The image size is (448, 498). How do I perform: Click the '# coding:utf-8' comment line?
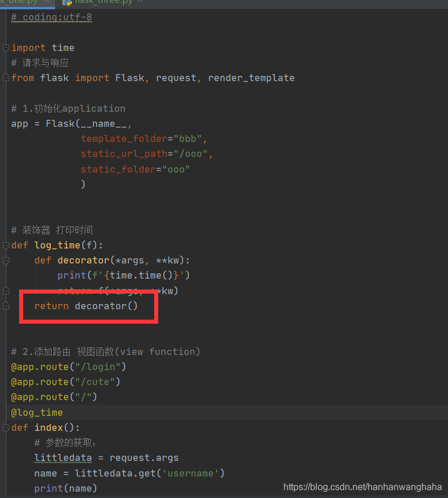point(52,17)
